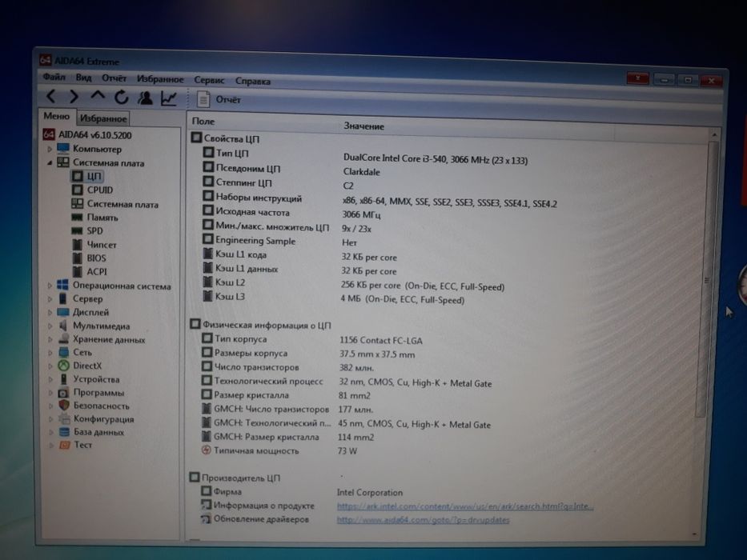Click the Отчёт report toolbar button

click(219, 99)
